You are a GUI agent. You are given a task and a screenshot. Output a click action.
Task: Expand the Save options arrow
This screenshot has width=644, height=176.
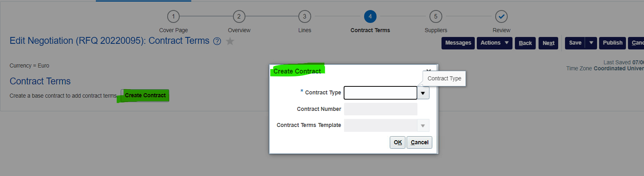click(591, 43)
